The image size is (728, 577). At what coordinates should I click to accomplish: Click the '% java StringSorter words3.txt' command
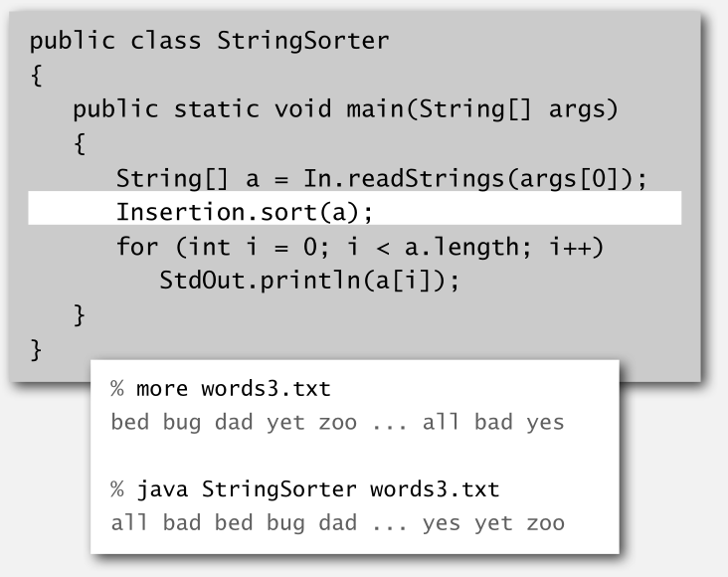click(x=305, y=488)
